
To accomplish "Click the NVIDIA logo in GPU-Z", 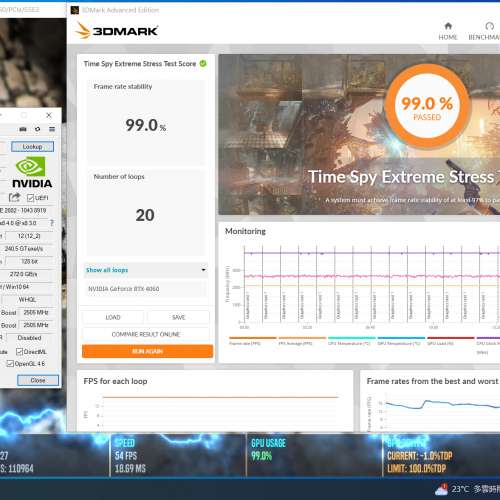I will tap(32, 172).
